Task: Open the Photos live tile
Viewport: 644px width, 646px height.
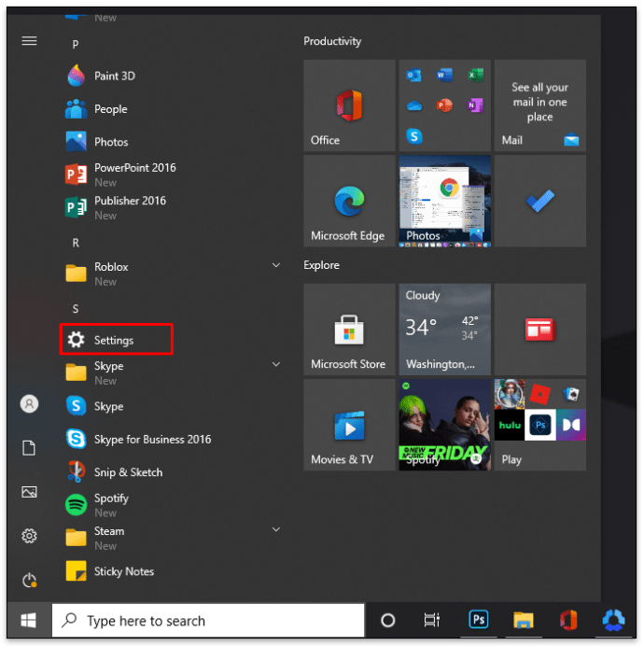Action: click(x=445, y=201)
